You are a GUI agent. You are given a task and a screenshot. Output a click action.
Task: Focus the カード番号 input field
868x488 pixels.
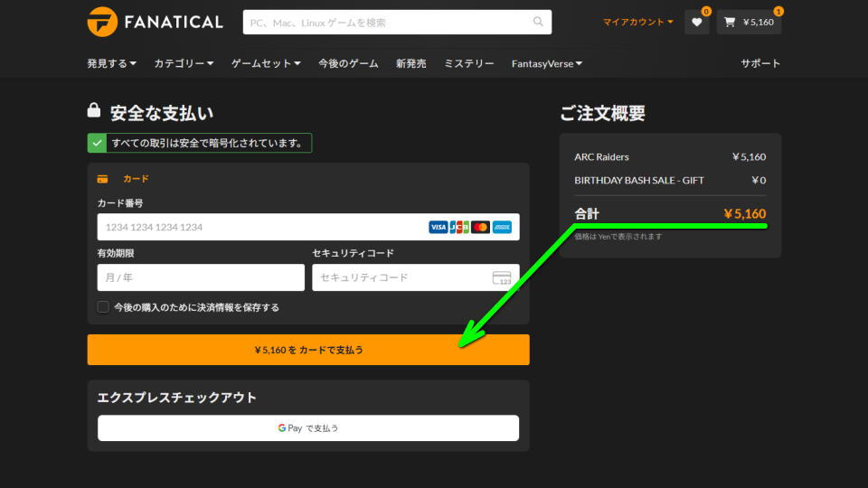click(x=308, y=227)
